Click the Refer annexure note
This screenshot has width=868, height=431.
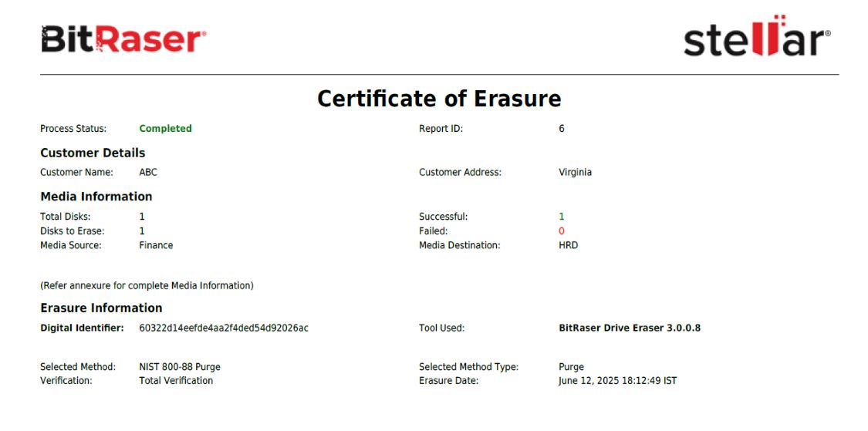point(147,286)
